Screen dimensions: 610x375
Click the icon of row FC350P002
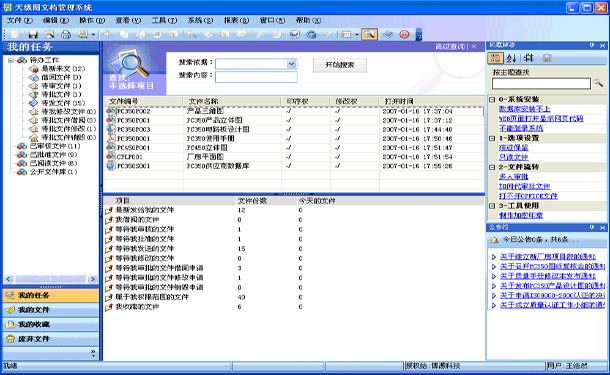pos(111,111)
